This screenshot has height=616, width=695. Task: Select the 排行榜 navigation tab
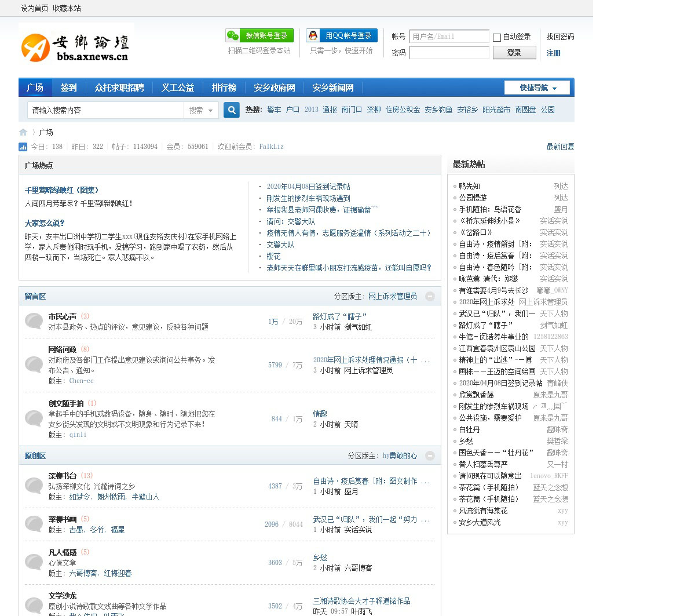224,88
